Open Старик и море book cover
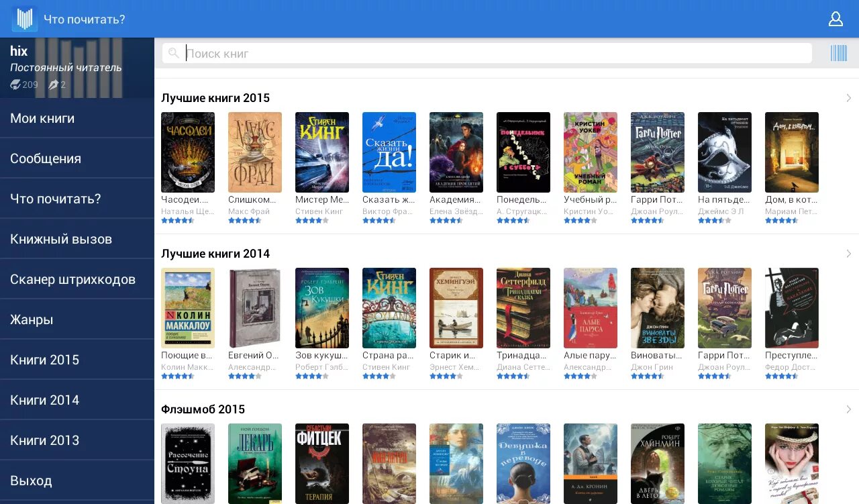 (456, 308)
